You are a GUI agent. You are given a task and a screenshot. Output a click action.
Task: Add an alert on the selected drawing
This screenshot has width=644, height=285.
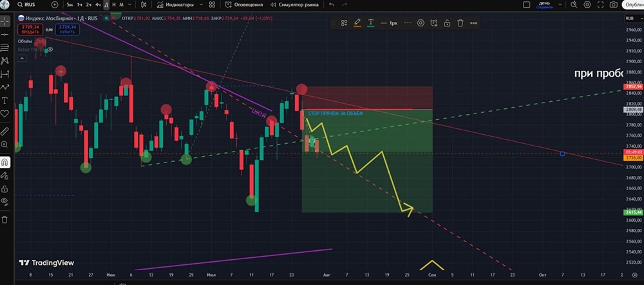click(433, 23)
